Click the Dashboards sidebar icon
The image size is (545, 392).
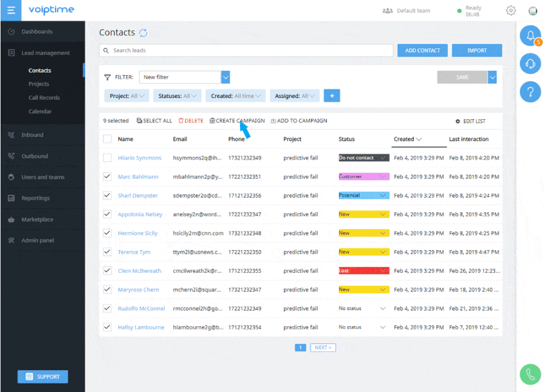[11, 32]
